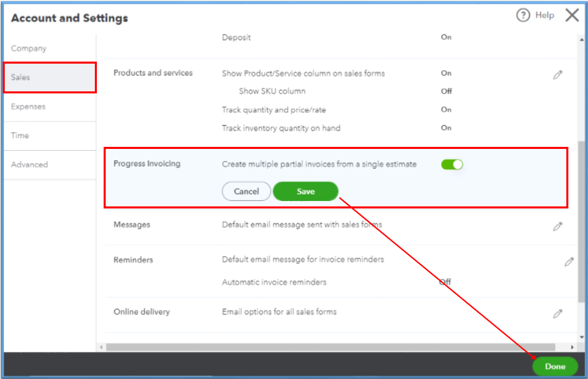Click the Help question mark icon
588x379 pixels.
click(523, 16)
